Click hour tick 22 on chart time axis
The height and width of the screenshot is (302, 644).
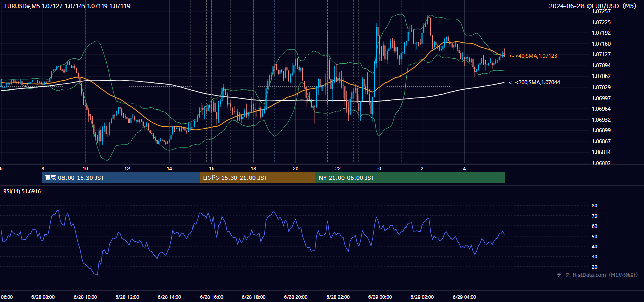pos(338,168)
